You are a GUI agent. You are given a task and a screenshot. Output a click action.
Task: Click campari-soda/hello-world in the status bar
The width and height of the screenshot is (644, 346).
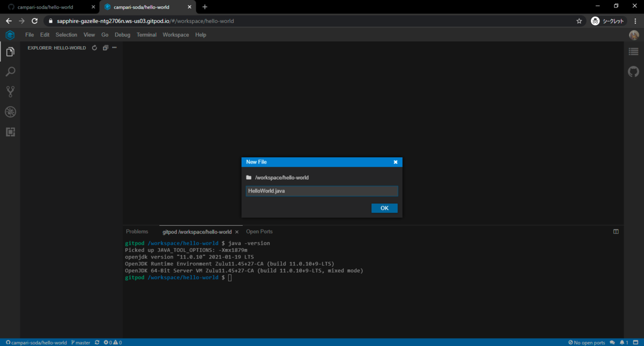tap(36, 342)
